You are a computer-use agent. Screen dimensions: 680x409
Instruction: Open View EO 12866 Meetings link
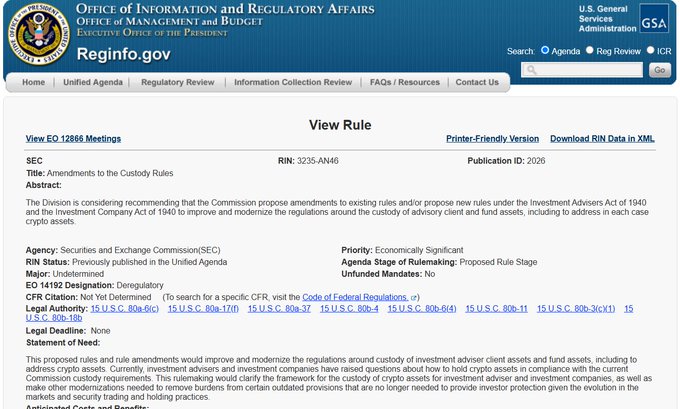tap(73, 139)
